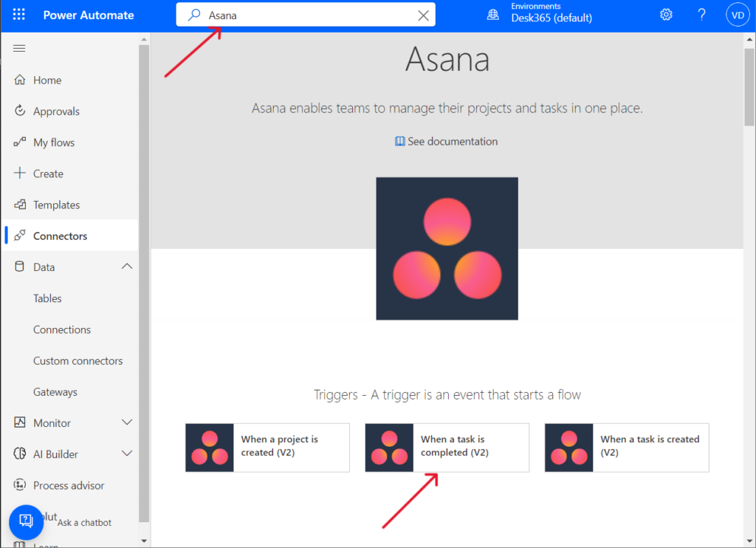Collapse the Data section chevron

[x=127, y=267]
